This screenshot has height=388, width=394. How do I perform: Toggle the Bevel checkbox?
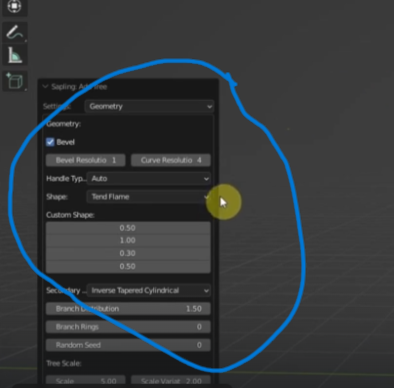[x=50, y=142]
